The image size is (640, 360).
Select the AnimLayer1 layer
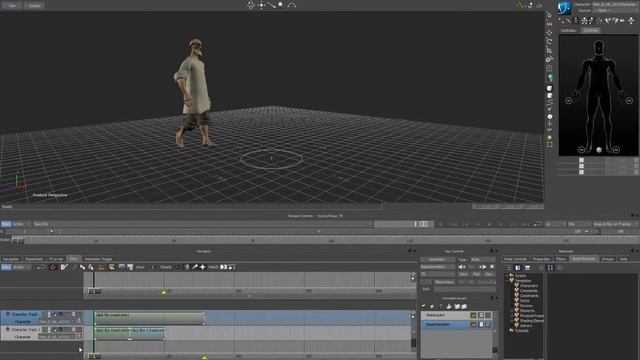tap(445, 316)
